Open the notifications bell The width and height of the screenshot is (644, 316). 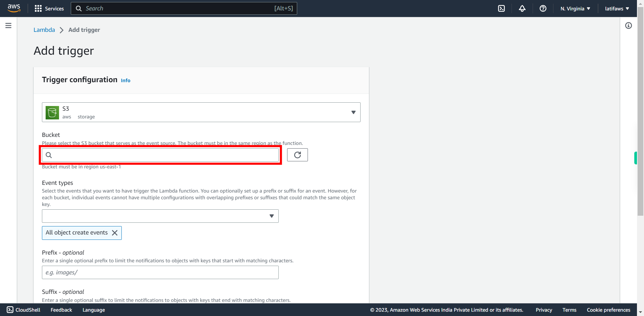click(x=522, y=8)
